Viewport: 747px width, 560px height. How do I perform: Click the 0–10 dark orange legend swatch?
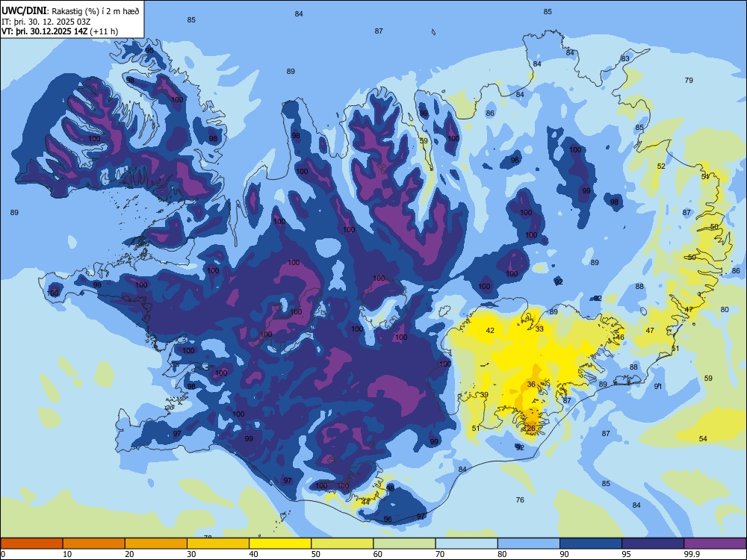(x=31, y=544)
